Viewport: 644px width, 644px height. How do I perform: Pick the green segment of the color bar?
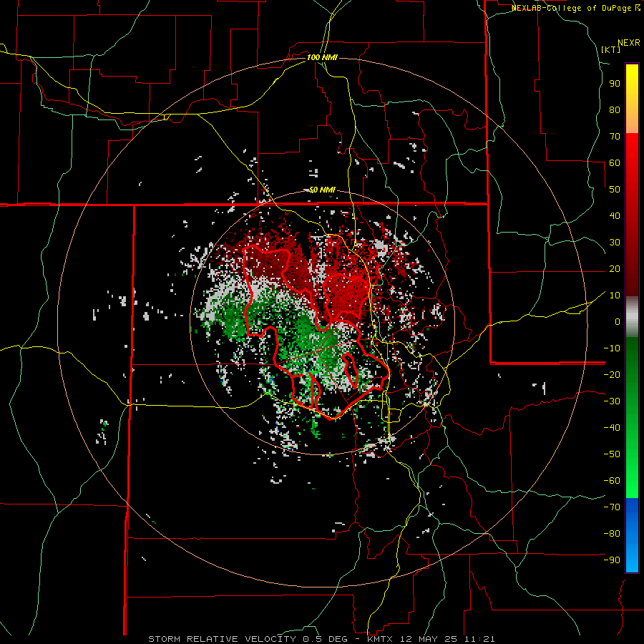coord(632,417)
